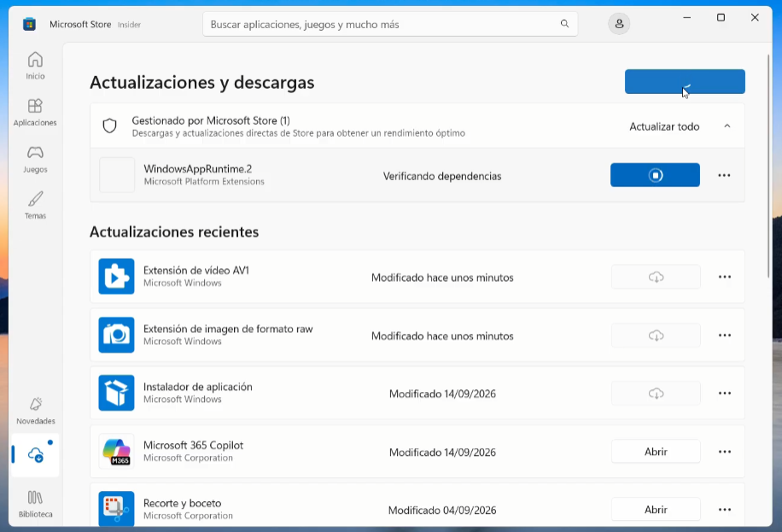Select the Downloads cloud icon in sidebar
The width and height of the screenshot is (782, 532).
coord(35,454)
